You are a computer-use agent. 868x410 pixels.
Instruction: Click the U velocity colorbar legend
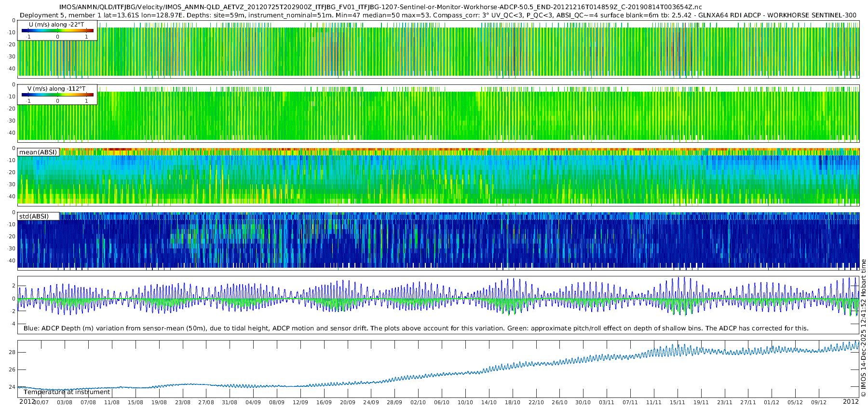click(57, 31)
